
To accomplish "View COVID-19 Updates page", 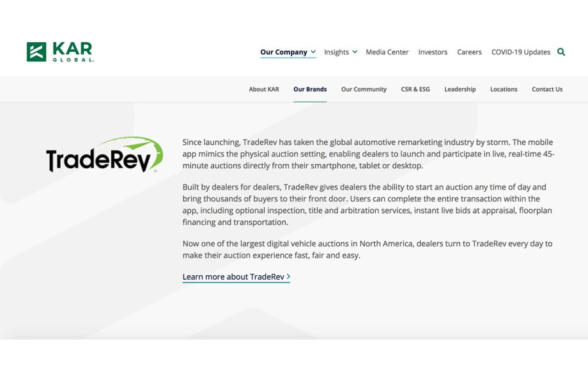I will (520, 52).
